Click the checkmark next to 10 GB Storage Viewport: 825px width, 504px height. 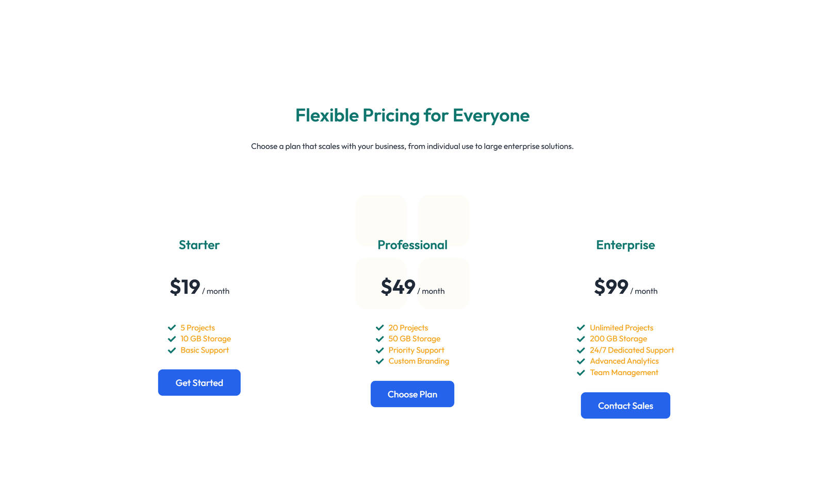click(x=172, y=339)
